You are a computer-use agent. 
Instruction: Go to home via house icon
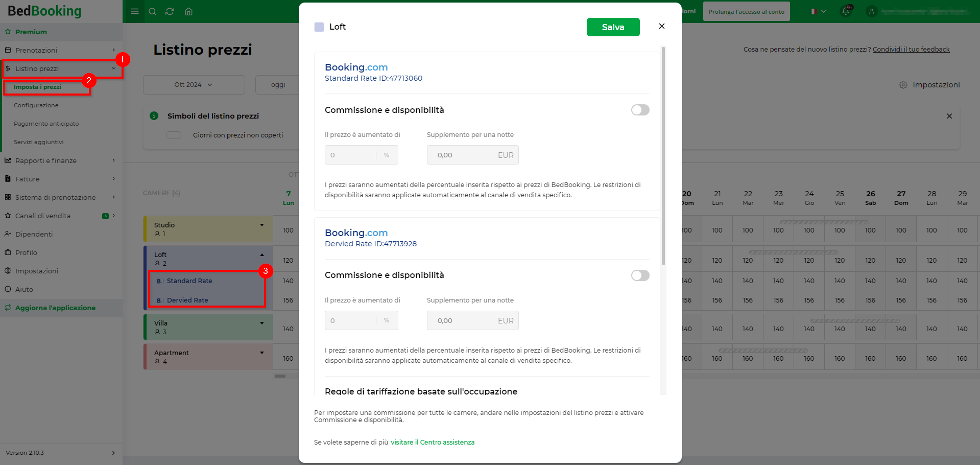tap(188, 11)
